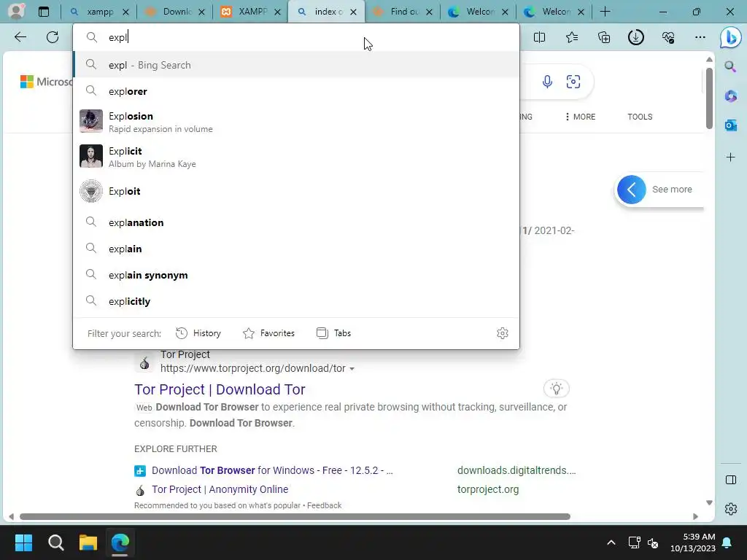Click the address bar text field
This screenshot has width=747, height=560.
[x=296, y=37]
